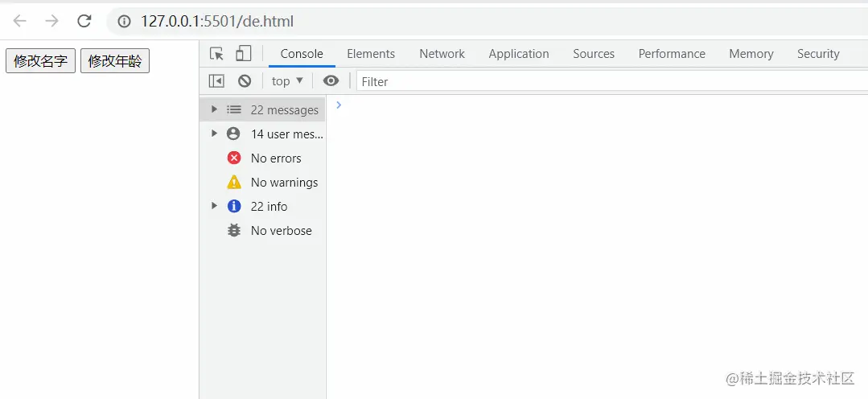Screen dimensions: 868x399
Task: Open the Sources tab
Action: 594,54
